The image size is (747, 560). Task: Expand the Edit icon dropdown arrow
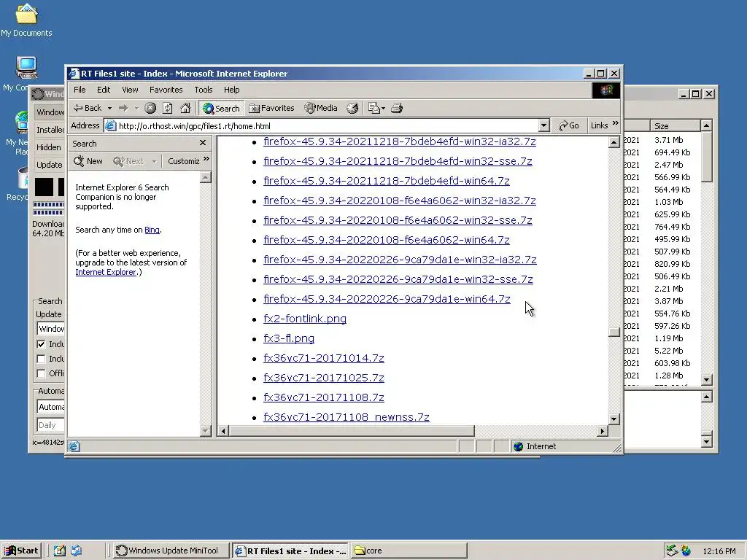384,109
